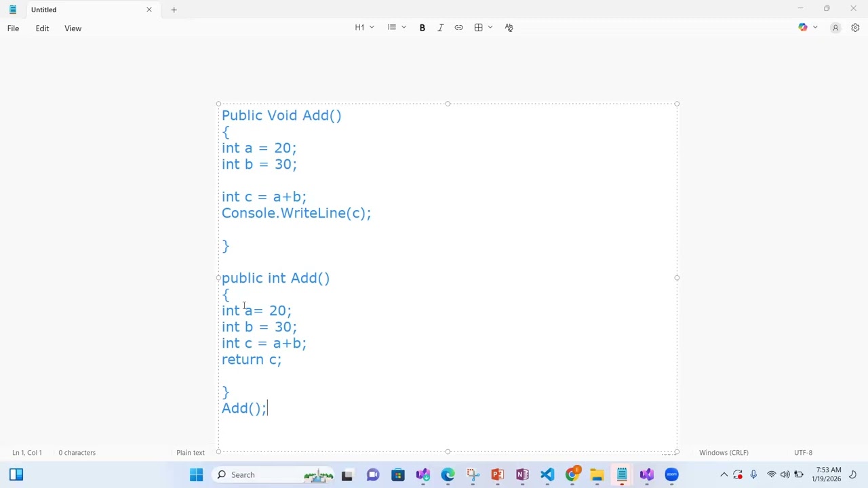
Task: Toggle bold formatting in Notepad toolbar
Action: click(422, 28)
